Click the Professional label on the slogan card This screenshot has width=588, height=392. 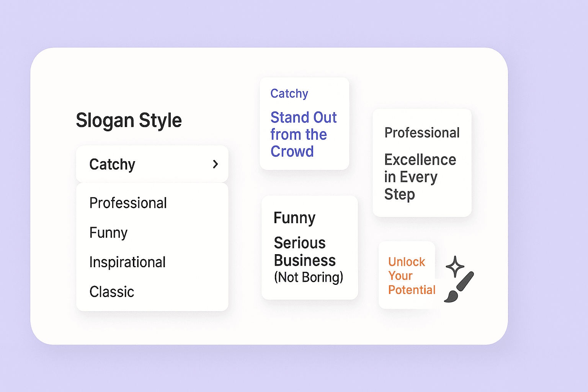422,132
